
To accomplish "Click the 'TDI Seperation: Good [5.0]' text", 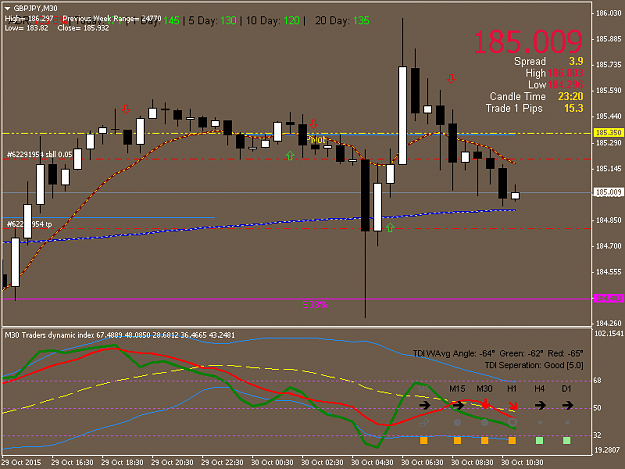I will click(534, 365).
